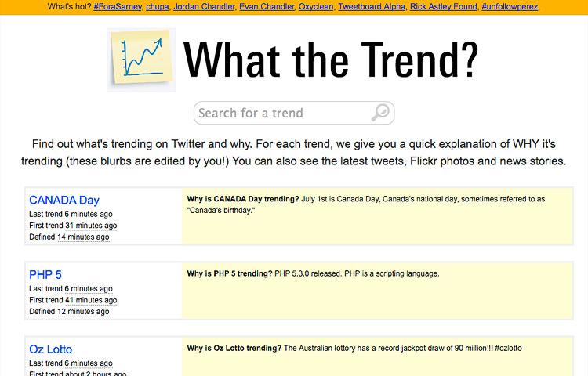Viewport: 588px width, 376px height.
Task: Click the PHP 5 explanation blurb
Action: 314,274
